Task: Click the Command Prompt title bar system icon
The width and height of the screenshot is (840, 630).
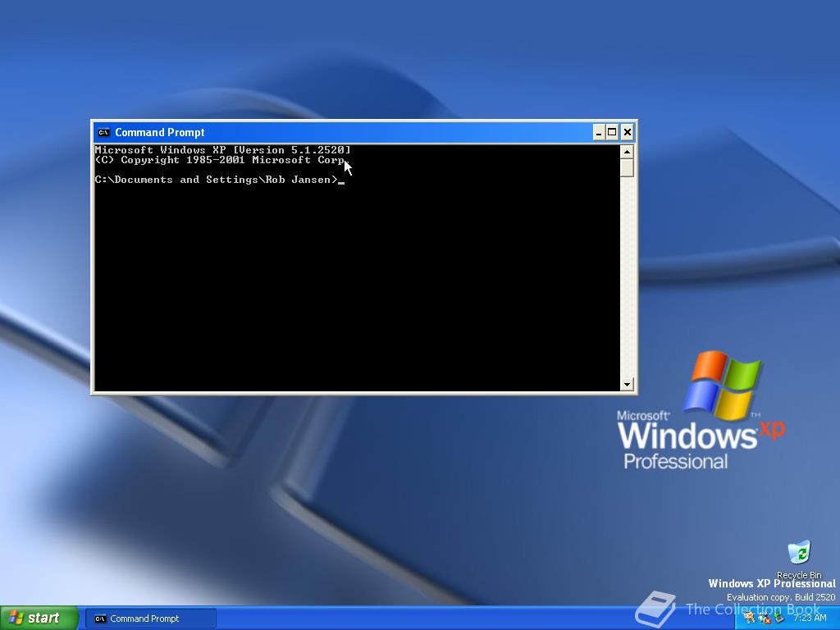Action: 103,132
